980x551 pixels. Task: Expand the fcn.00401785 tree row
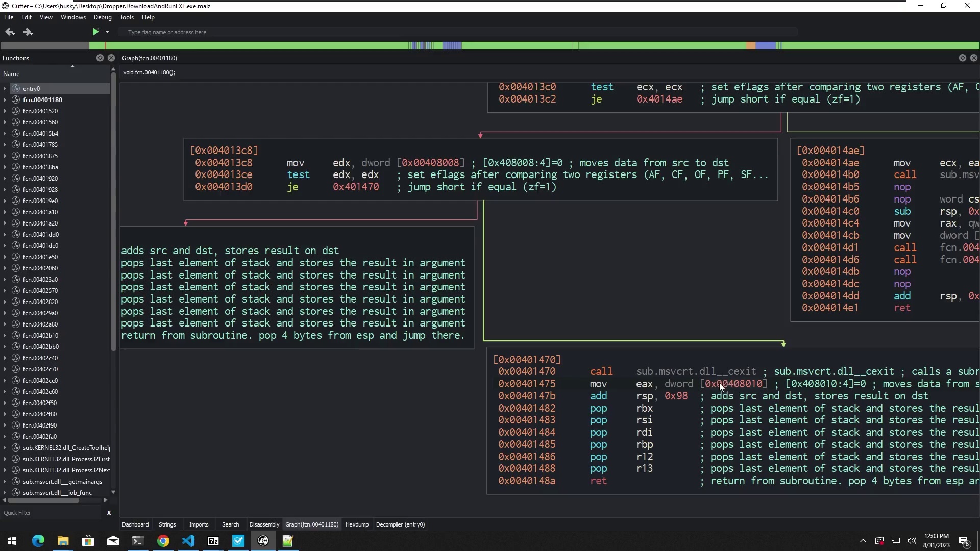pos(5,145)
